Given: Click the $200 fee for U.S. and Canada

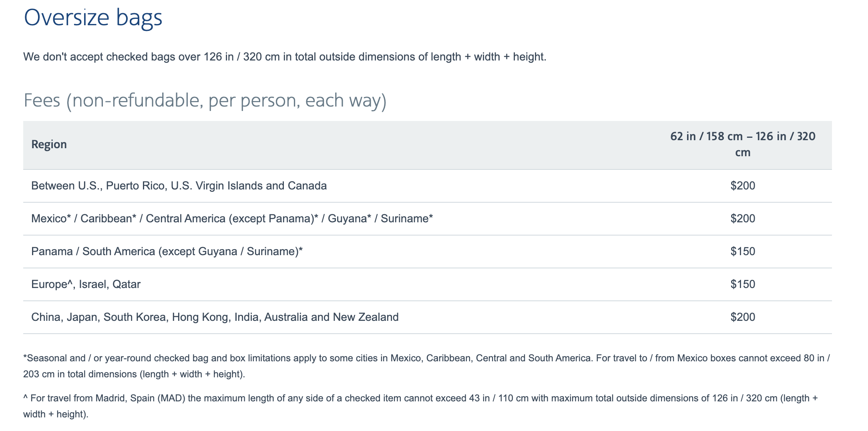Looking at the screenshot, I should 743,186.
